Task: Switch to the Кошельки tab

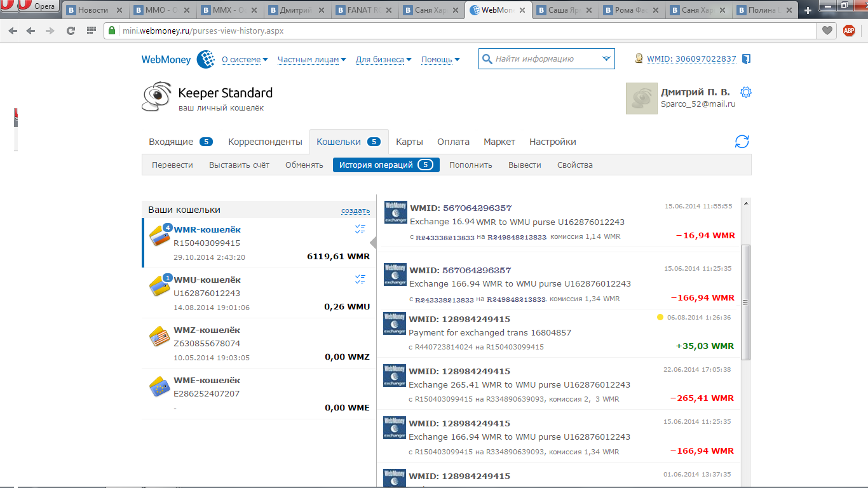Action: tap(349, 142)
